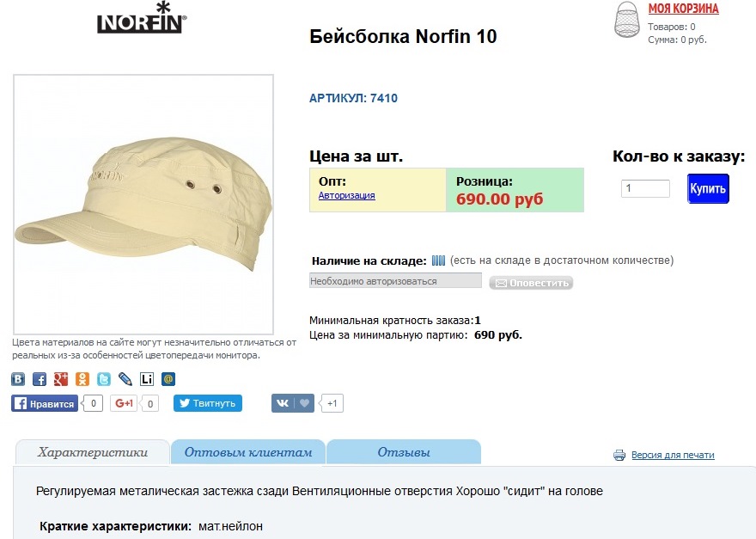This screenshot has width=756, height=539.
Task: Click the Facebook Нравится button
Action: point(45,403)
